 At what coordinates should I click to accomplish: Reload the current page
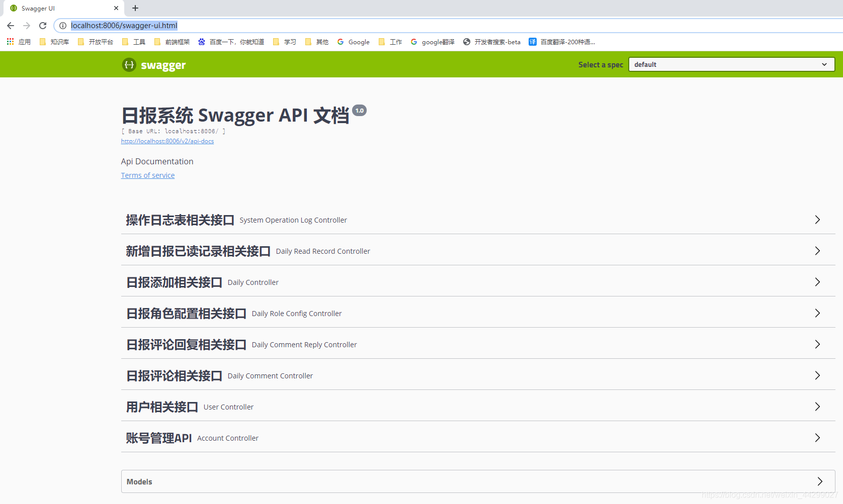tap(43, 26)
